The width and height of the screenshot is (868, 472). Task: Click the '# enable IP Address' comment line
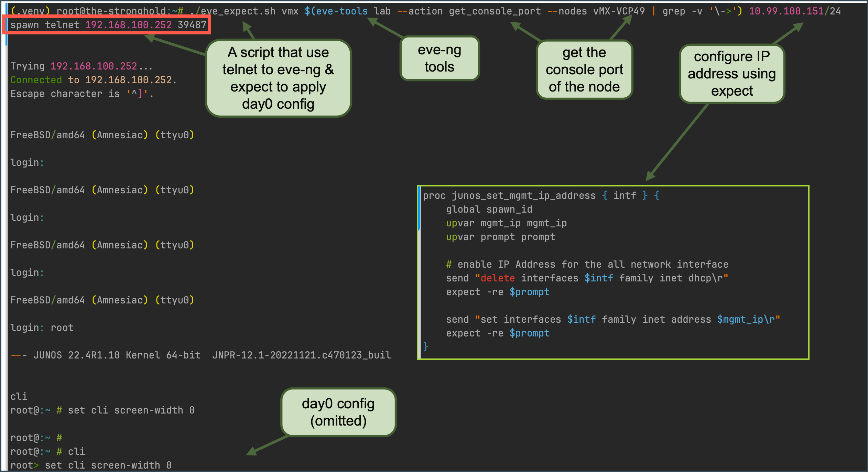(x=587, y=264)
